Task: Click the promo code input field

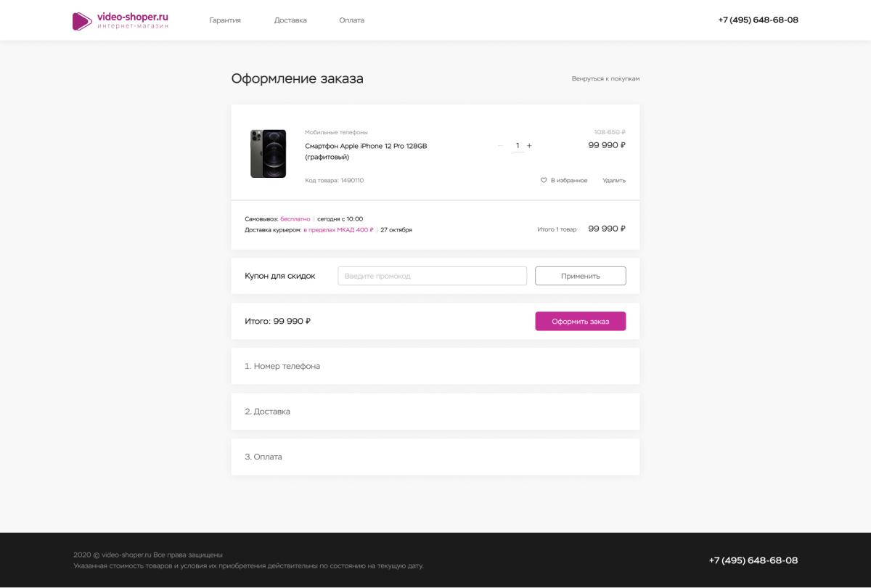Action: point(432,276)
